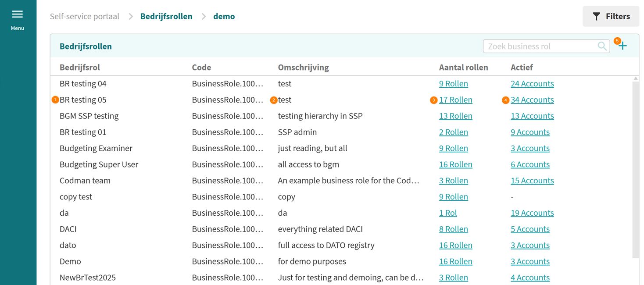
Task: Navigate to Self-service portaal breadcrumb
Action: [85, 17]
